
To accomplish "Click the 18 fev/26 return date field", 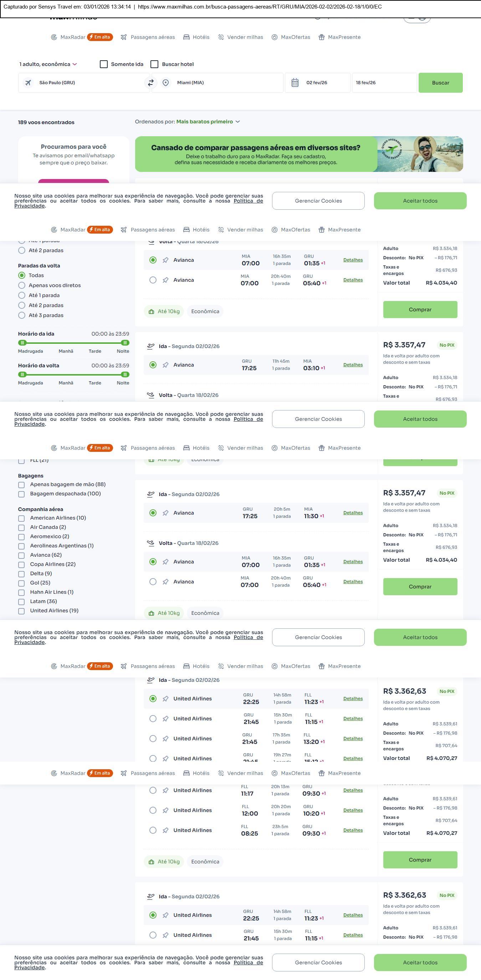I will tap(384, 82).
